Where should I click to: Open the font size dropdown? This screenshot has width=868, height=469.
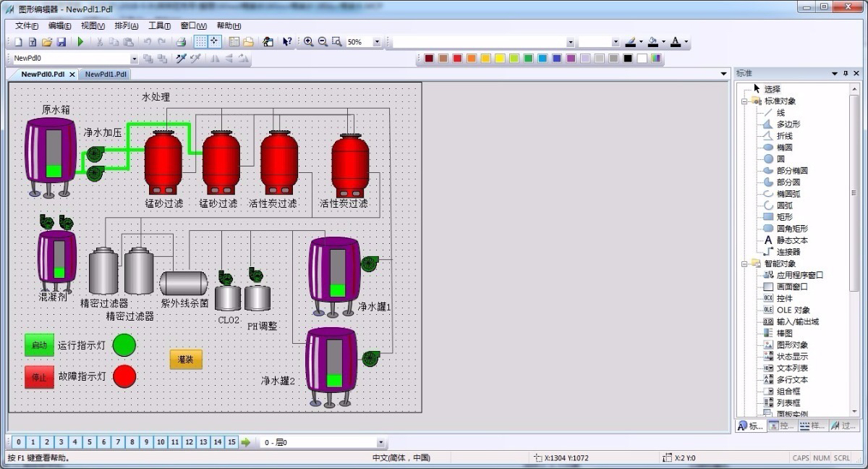point(616,43)
